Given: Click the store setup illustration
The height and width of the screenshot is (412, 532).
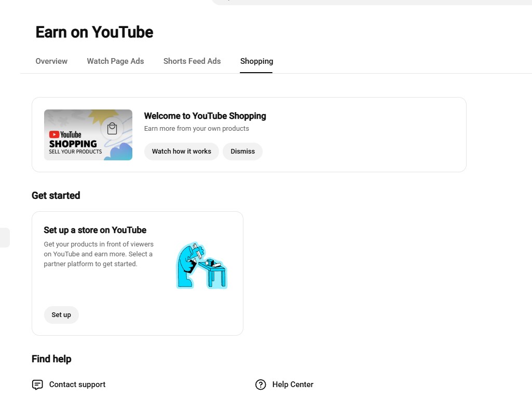Looking at the screenshot, I should (202, 266).
